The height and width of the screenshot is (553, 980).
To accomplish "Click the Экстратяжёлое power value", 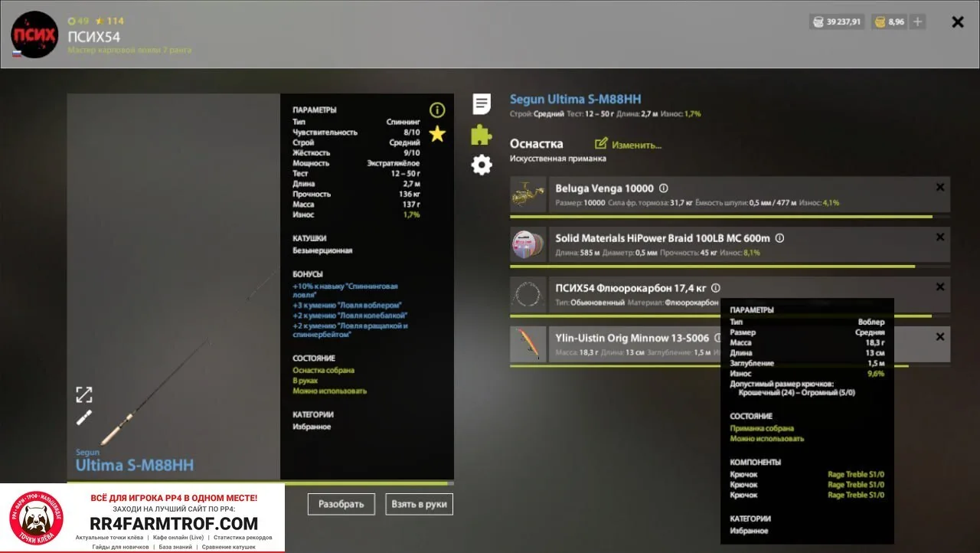I will 394,163.
